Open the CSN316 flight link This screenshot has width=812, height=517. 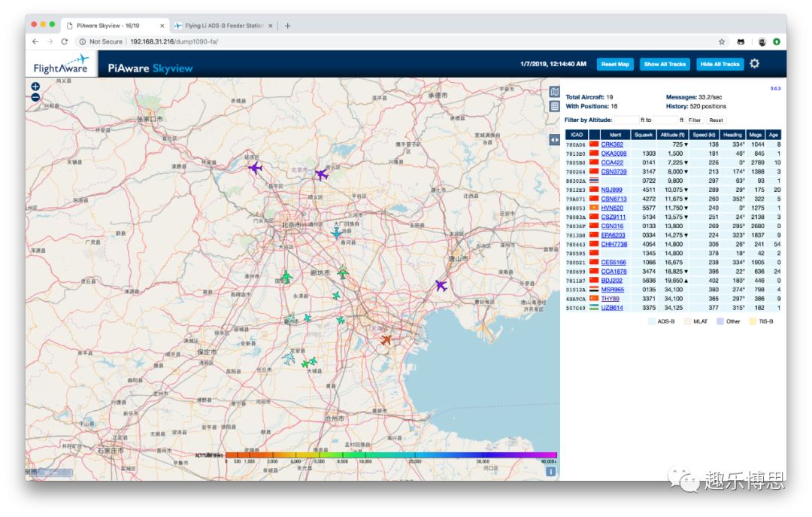612,226
